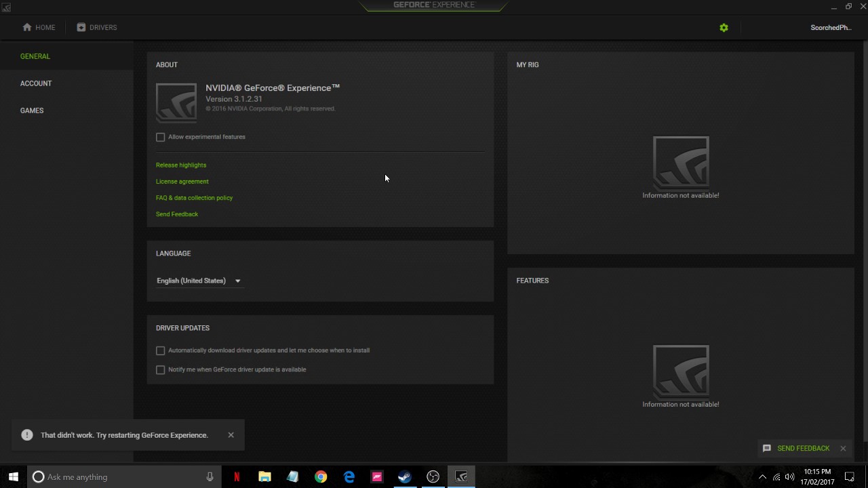Click the taskbar clock showing 10:15 PM

817,476
